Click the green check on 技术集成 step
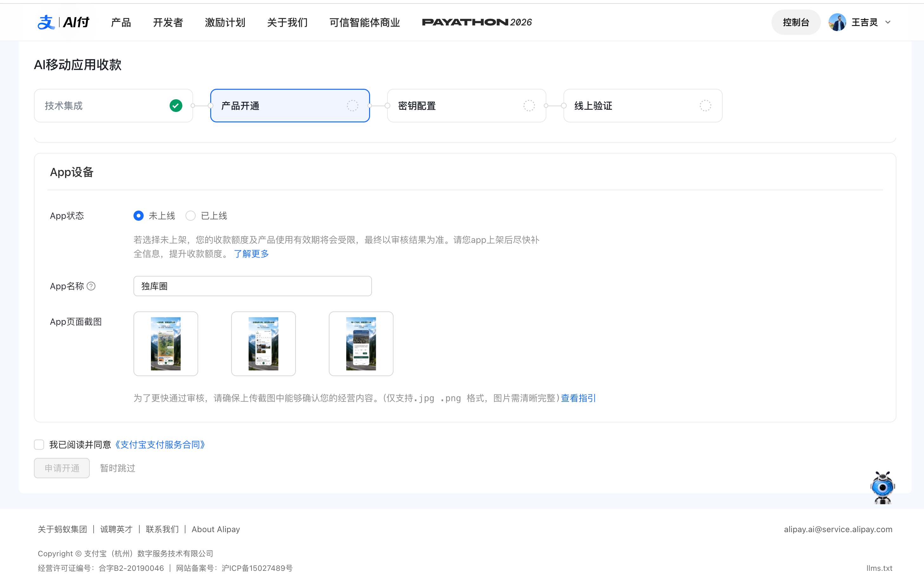Viewport: 924px width, 574px height. coord(176,106)
